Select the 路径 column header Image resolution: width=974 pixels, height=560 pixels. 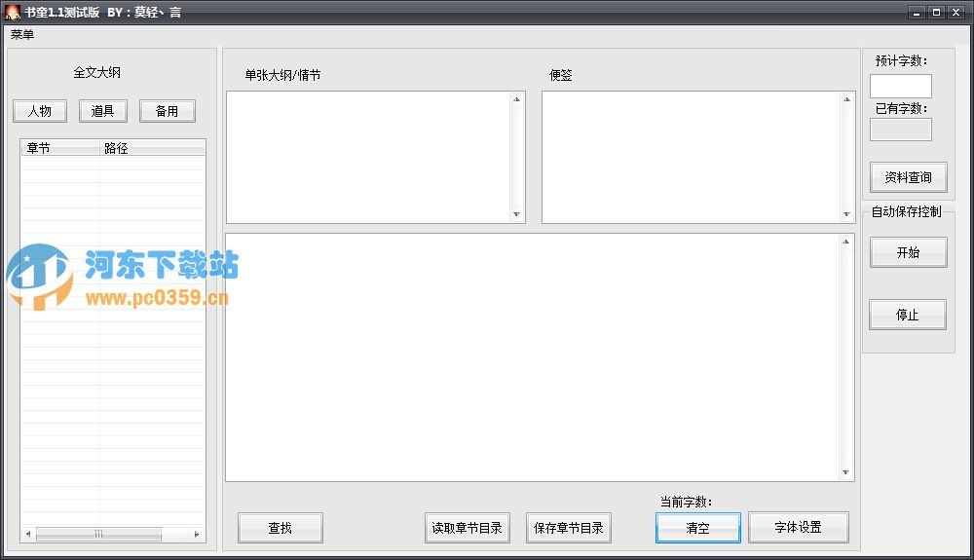coord(152,148)
